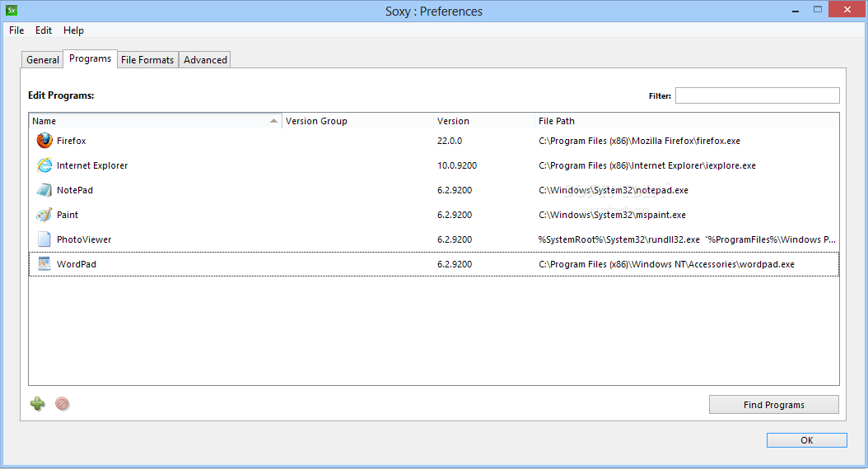Click the Paint palette icon
Screen dimensions: 868x469
pyautogui.click(x=44, y=215)
